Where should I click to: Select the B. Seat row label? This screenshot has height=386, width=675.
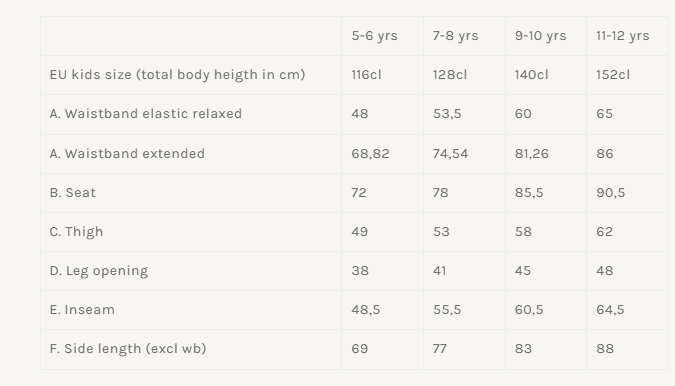(72, 193)
